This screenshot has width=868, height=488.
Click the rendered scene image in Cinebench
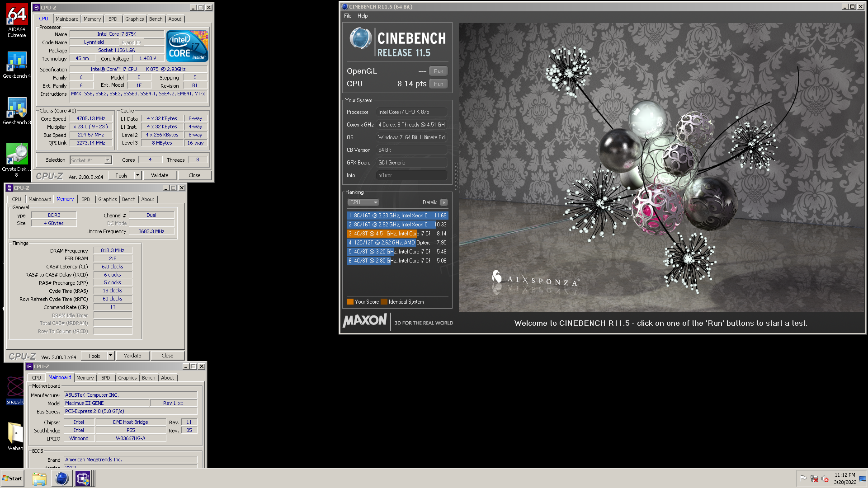click(661, 167)
